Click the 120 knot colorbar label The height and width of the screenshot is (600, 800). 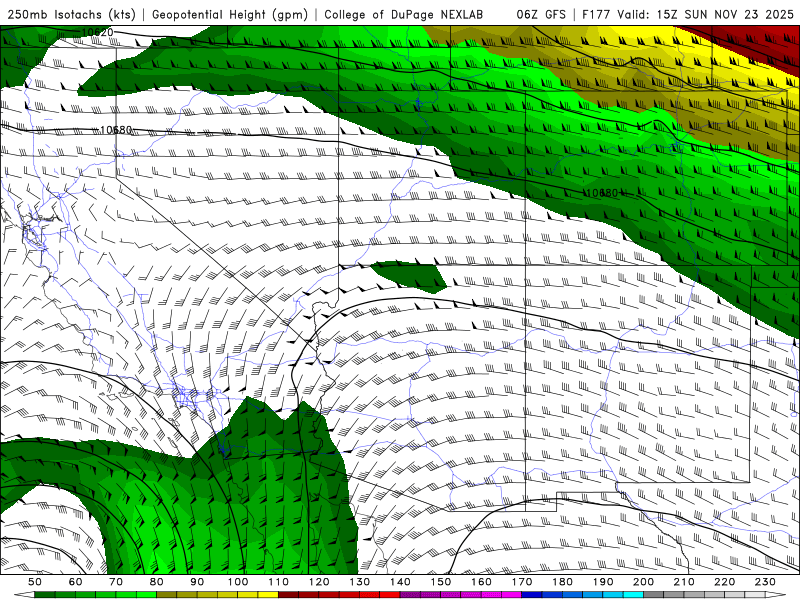pyautogui.click(x=319, y=582)
